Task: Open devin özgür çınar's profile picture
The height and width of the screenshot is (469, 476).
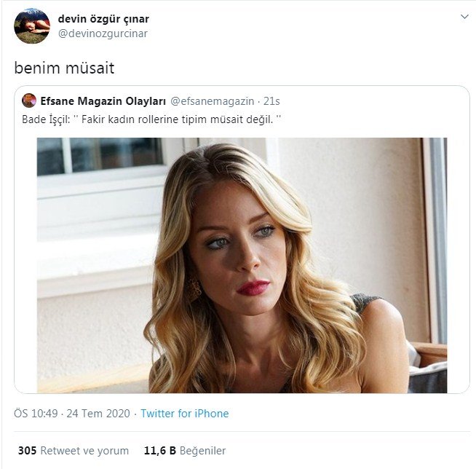Action: pyautogui.click(x=32, y=26)
